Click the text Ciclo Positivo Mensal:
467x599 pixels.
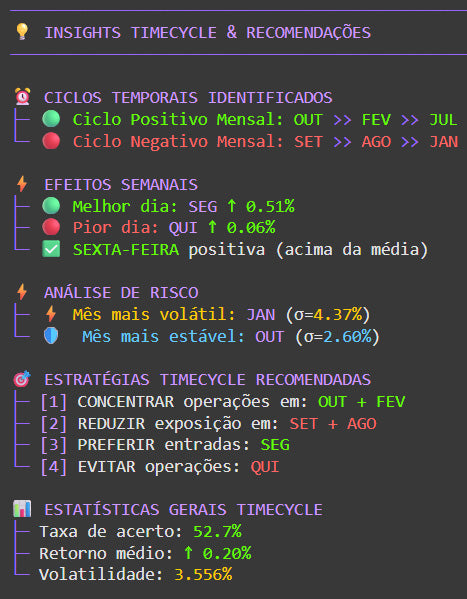click(178, 120)
